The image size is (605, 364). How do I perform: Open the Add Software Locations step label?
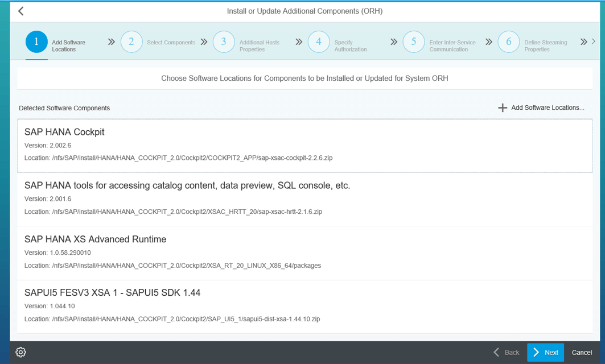[69, 46]
